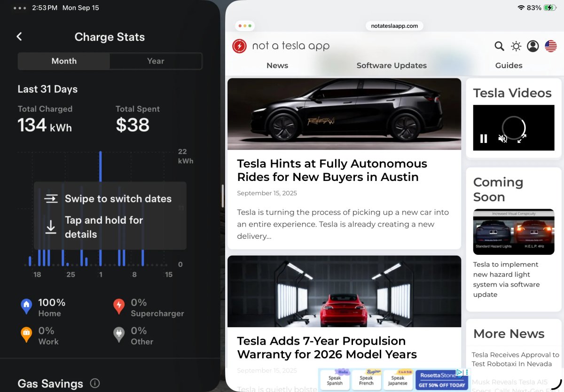Screen dimensions: 564x392
Task: Go back from Charge Stats screen
Action: coord(19,37)
